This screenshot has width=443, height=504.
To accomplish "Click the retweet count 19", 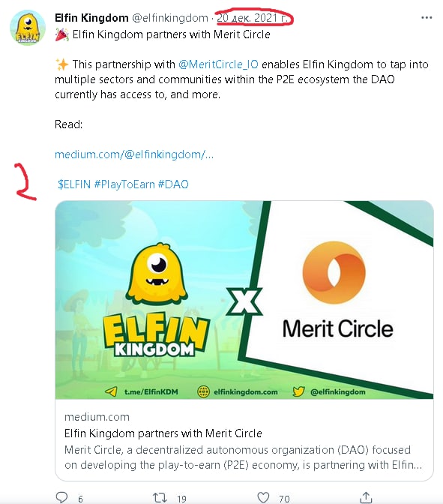I will tap(182, 499).
